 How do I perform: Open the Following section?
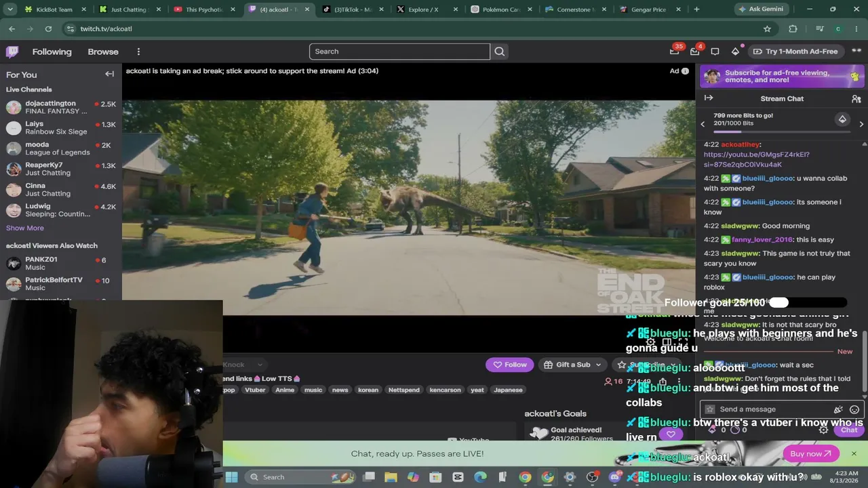tap(52, 52)
